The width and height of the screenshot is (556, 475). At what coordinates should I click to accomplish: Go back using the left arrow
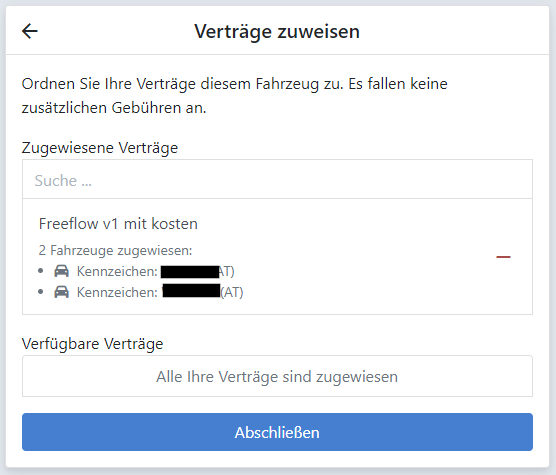tap(30, 31)
